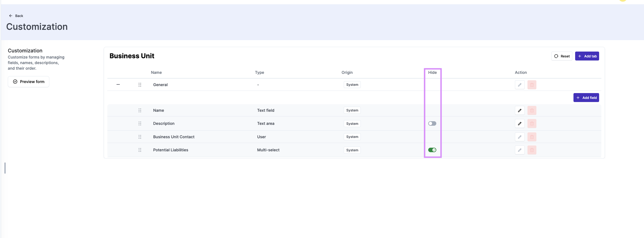Disable Hide toggle for Potential Liabilities
The width and height of the screenshot is (644, 238).
pos(432,150)
